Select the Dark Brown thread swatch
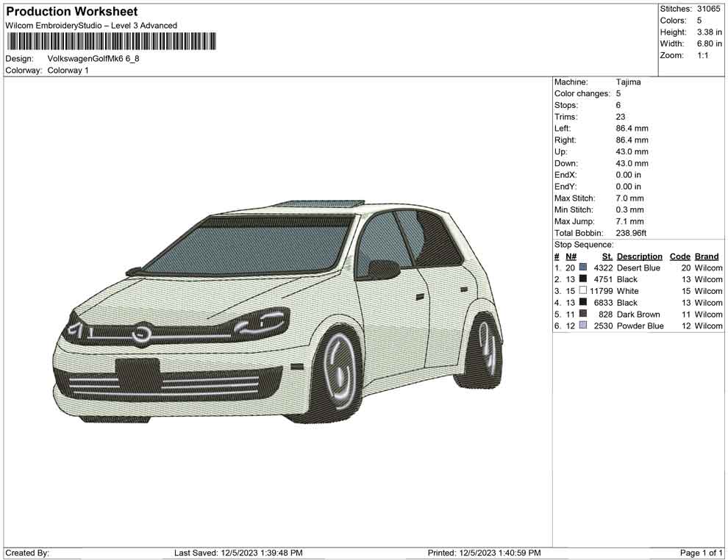 (x=583, y=315)
